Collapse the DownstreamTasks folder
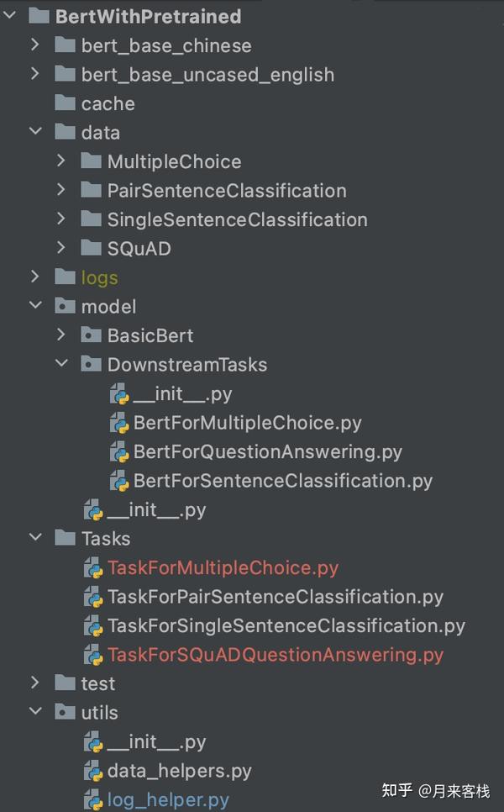 pyautogui.click(x=60, y=365)
